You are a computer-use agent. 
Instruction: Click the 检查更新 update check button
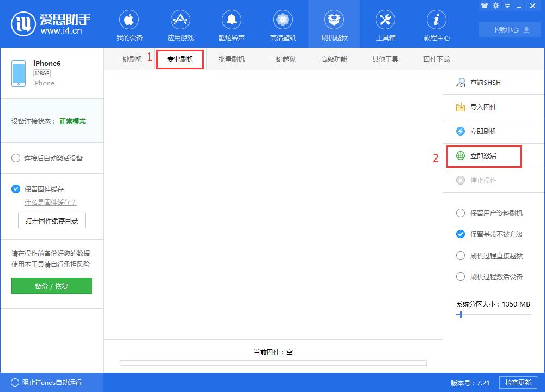[519, 383]
